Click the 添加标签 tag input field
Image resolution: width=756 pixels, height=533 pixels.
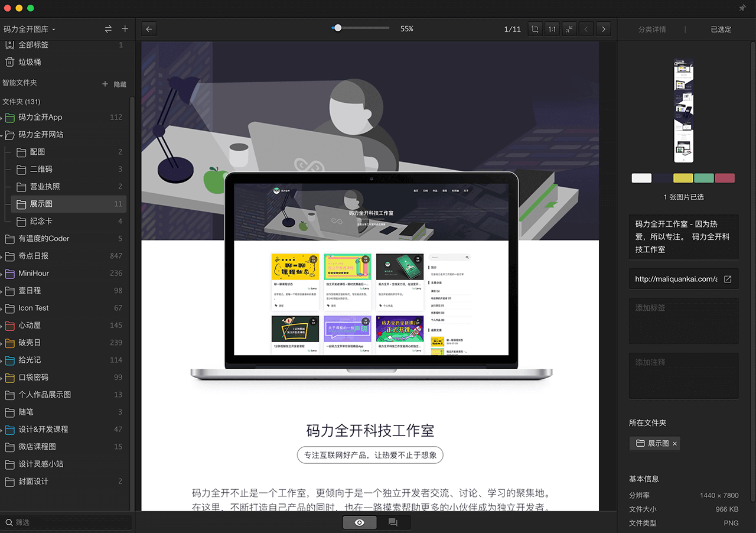(x=683, y=320)
